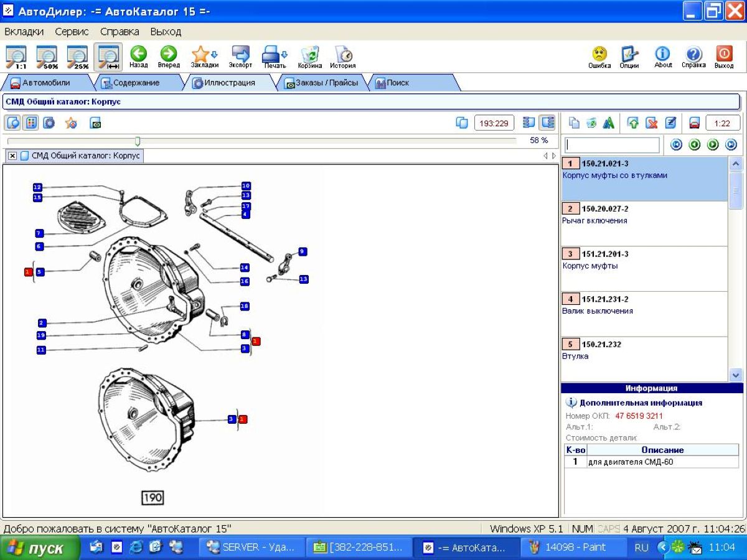Report a problem via the Ошибка icon

pyautogui.click(x=599, y=56)
